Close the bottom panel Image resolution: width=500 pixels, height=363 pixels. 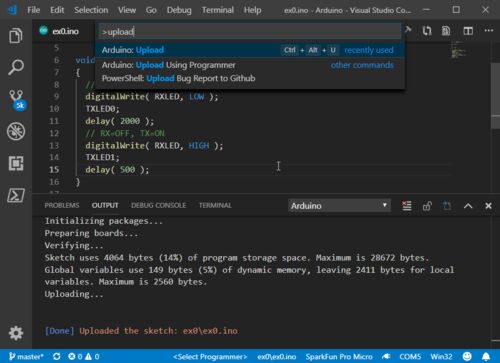(x=488, y=206)
